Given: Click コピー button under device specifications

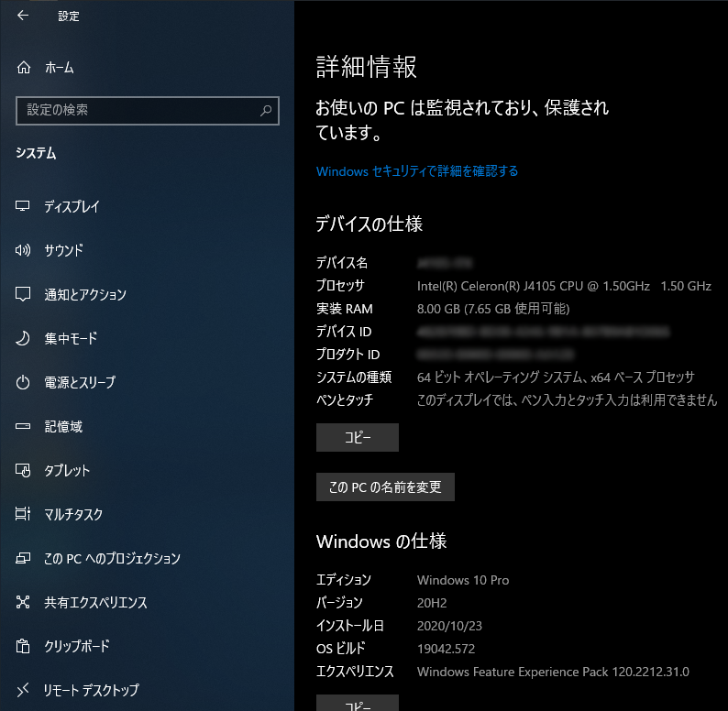Looking at the screenshot, I should [358, 437].
